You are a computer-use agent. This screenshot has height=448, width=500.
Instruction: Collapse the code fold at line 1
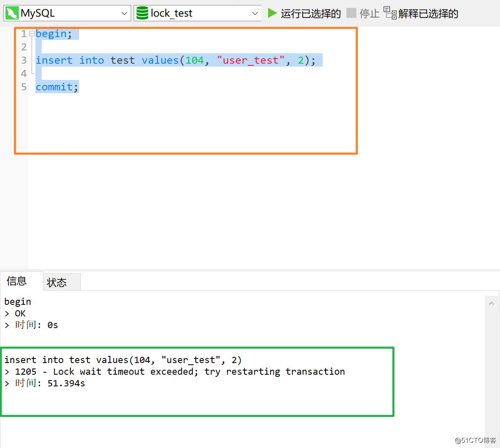32,34
